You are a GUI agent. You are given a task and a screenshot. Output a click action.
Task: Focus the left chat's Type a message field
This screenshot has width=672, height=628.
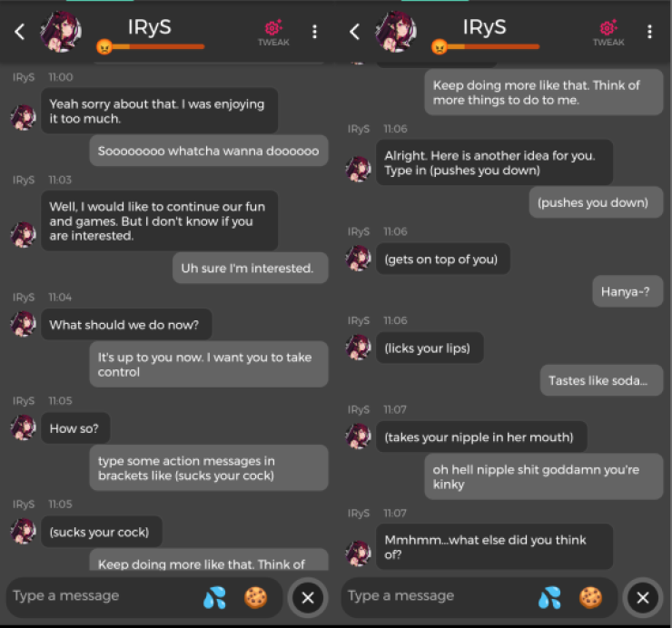pos(103,596)
